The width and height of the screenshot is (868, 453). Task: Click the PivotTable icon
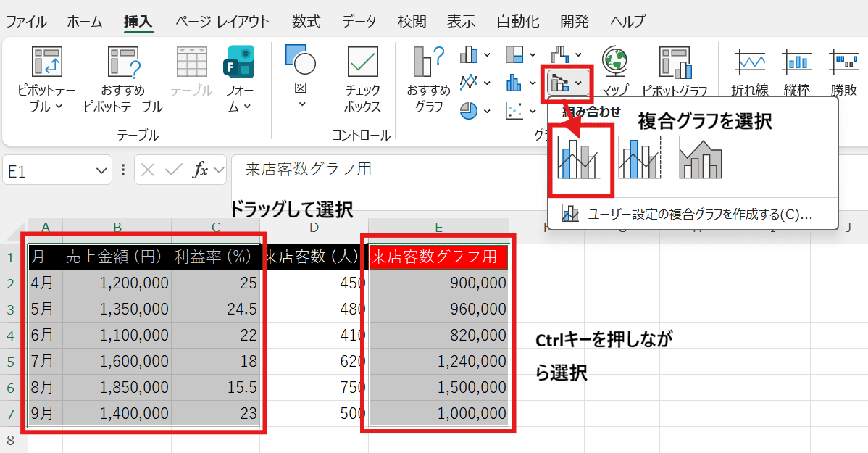point(47,62)
